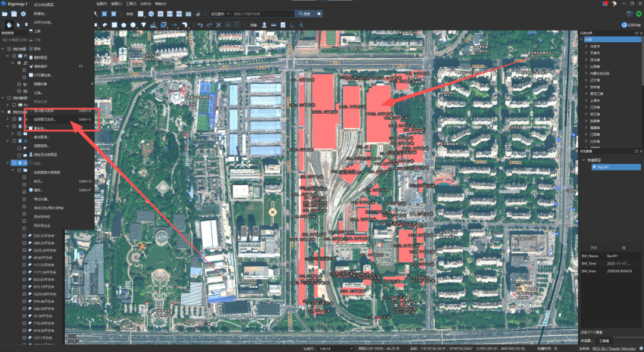The width and height of the screenshot is (644, 352).
Task: Click the 工具箱 tab at bottom right
Action: tap(603, 341)
